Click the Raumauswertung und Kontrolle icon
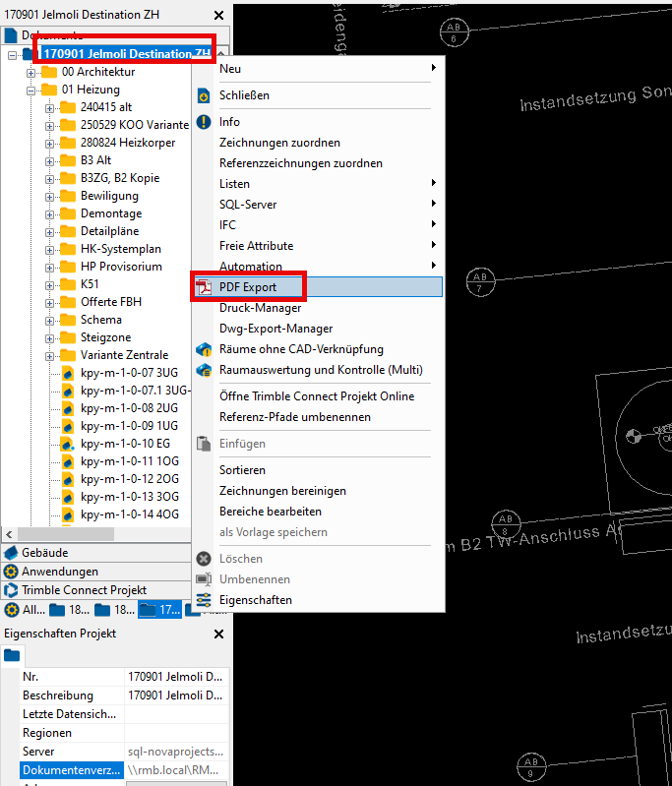The image size is (672, 786). click(204, 370)
